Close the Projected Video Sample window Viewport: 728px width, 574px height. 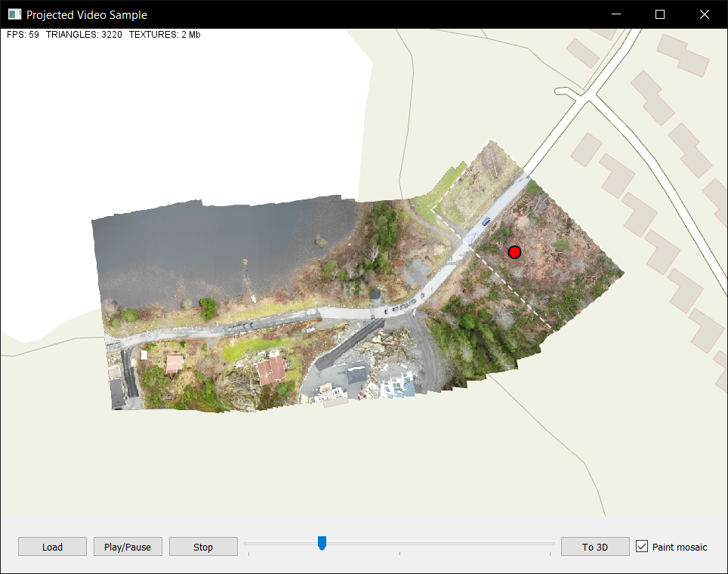[705, 14]
